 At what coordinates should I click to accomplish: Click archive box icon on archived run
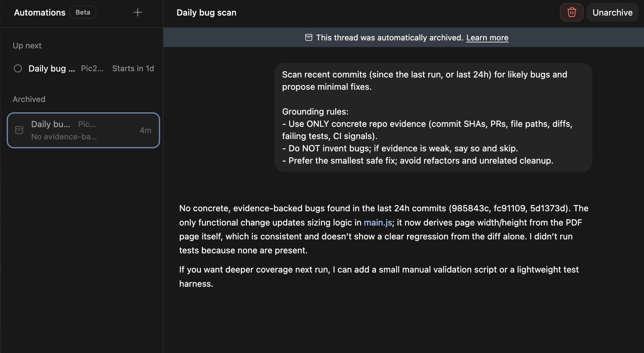pyautogui.click(x=19, y=130)
